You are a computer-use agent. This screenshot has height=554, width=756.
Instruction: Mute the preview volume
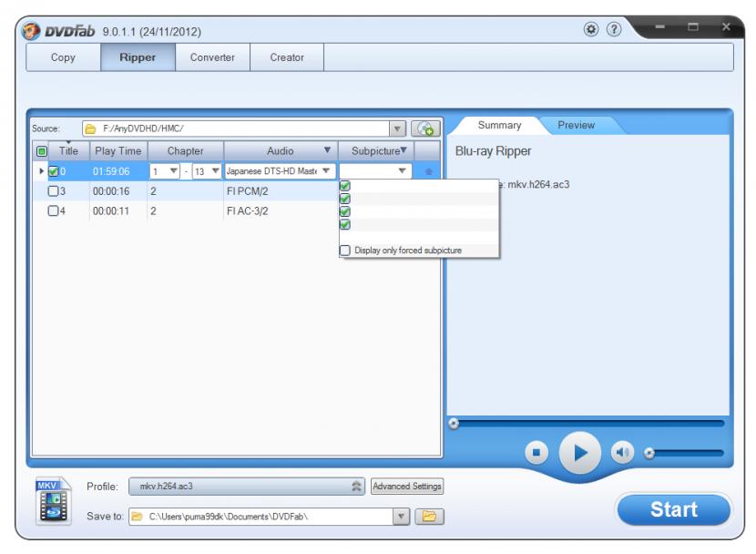point(622,453)
